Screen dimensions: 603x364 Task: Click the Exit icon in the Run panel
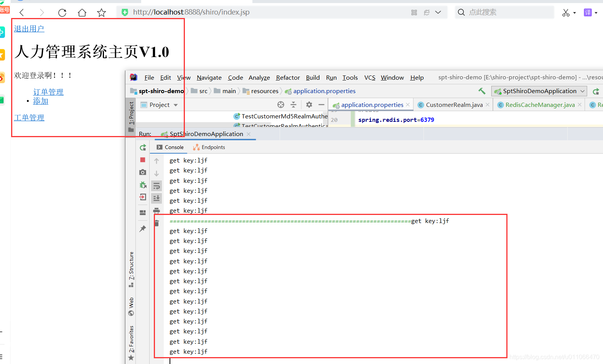143,197
